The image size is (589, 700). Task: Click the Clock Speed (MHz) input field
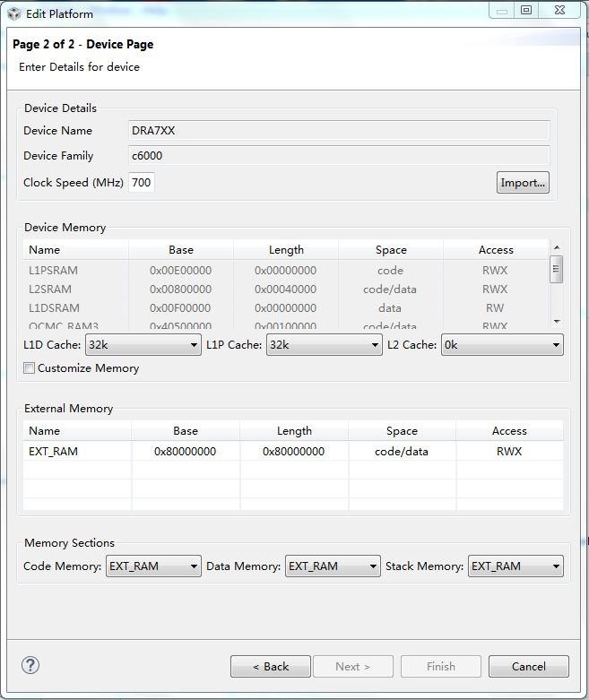[x=142, y=182]
